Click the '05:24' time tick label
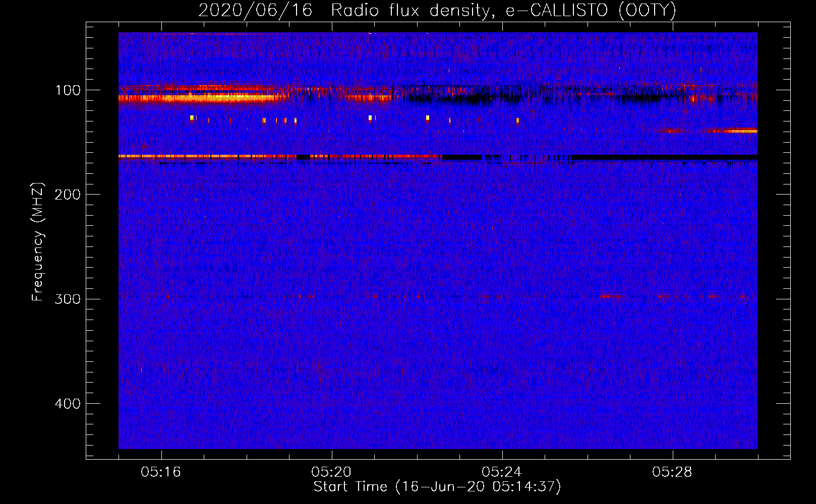 pos(502,472)
